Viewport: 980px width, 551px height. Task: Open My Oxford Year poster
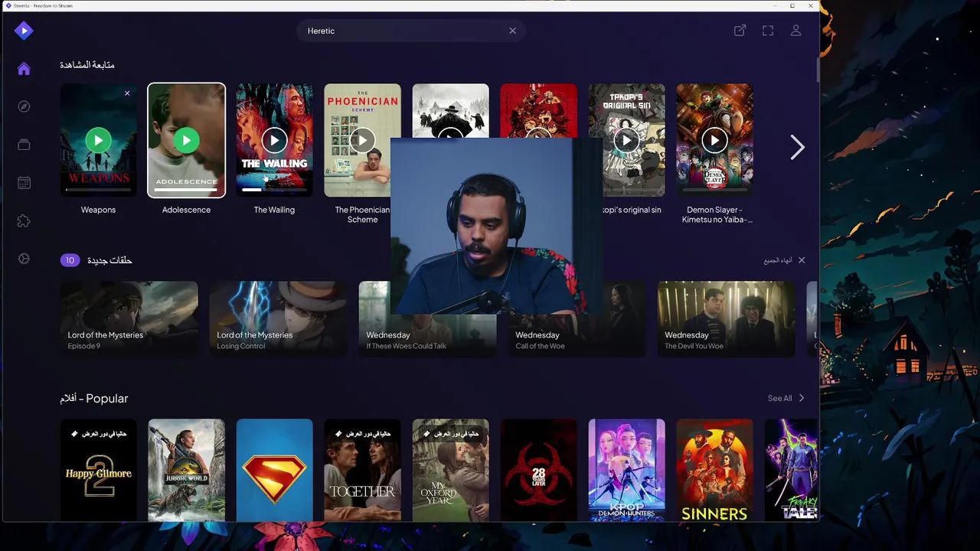click(450, 470)
